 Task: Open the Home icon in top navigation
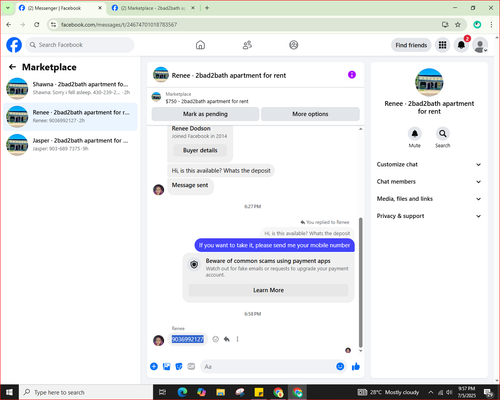[200, 45]
